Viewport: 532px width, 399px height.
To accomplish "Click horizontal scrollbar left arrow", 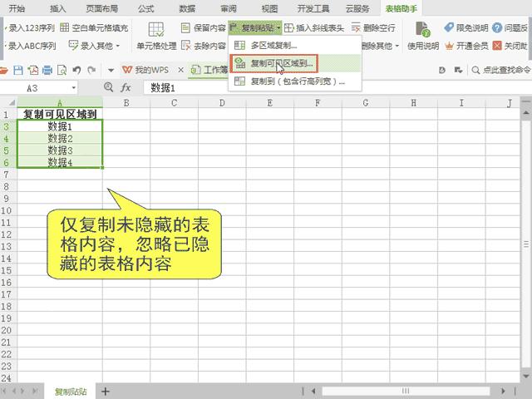I will (x=313, y=392).
